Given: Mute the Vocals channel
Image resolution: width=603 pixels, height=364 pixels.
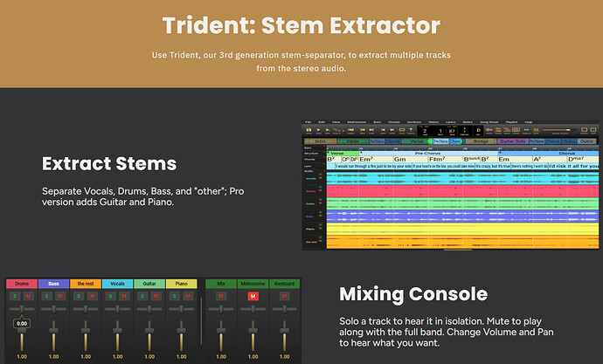Looking at the screenshot, I should (124, 296).
